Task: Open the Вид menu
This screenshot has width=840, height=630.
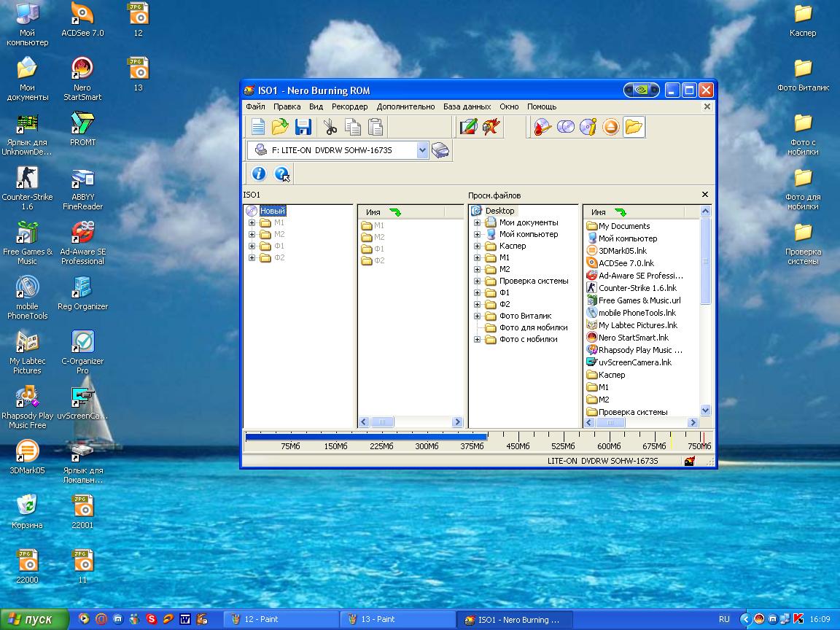Action: 316,106
